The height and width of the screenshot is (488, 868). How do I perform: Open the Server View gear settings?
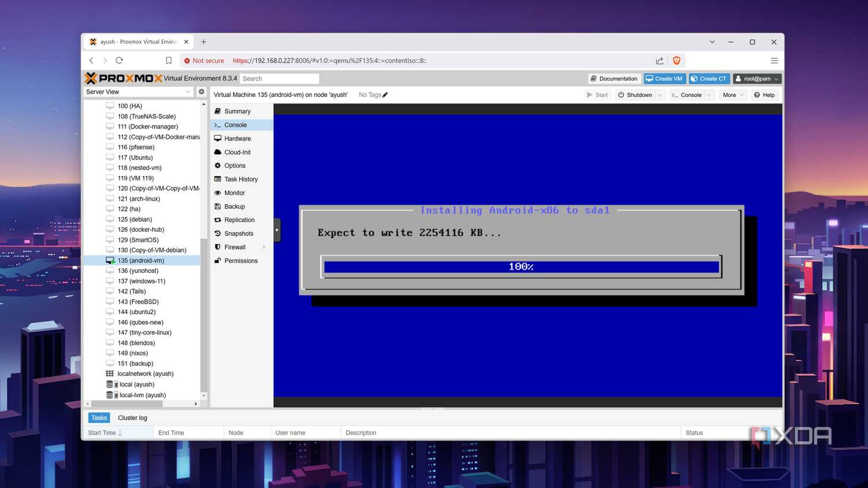point(201,91)
